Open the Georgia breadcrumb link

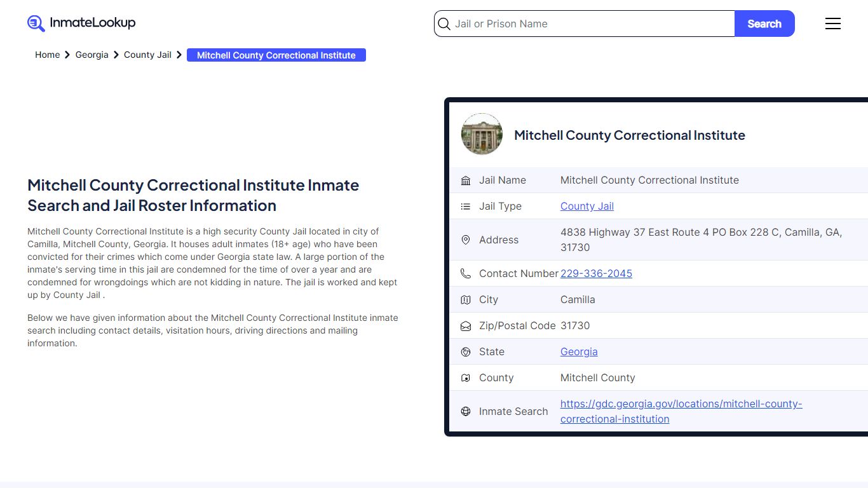pyautogui.click(x=92, y=55)
